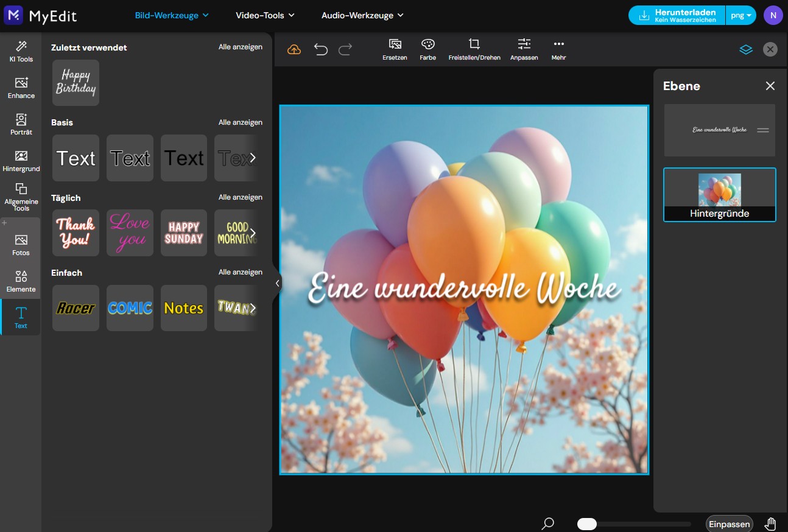The image size is (788, 532).
Task: Close the editor with the gray X button
Action: click(x=770, y=49)
